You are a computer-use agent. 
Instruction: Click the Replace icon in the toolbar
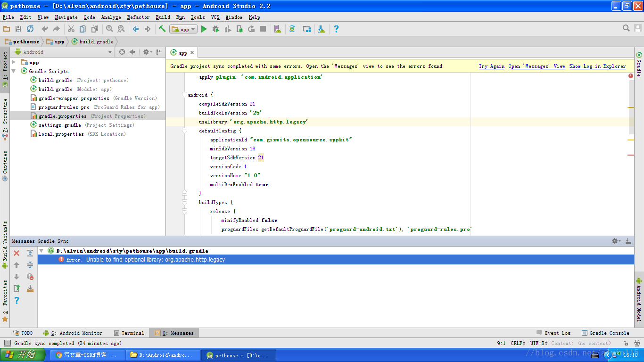(x=121, y=29)
